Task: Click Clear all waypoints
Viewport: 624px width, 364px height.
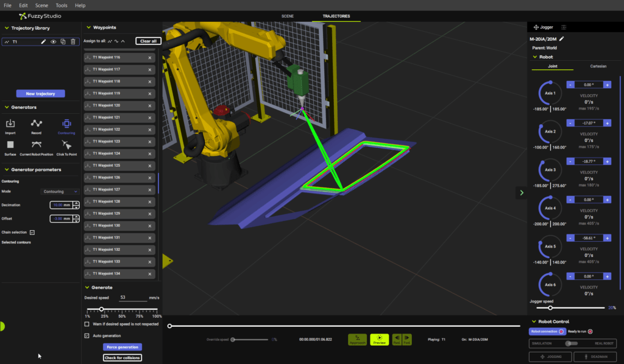Action: pos(148,41)
